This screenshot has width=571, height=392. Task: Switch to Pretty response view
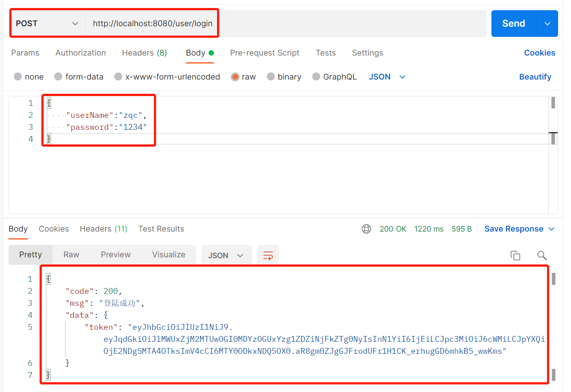click(x=30, y=255)
